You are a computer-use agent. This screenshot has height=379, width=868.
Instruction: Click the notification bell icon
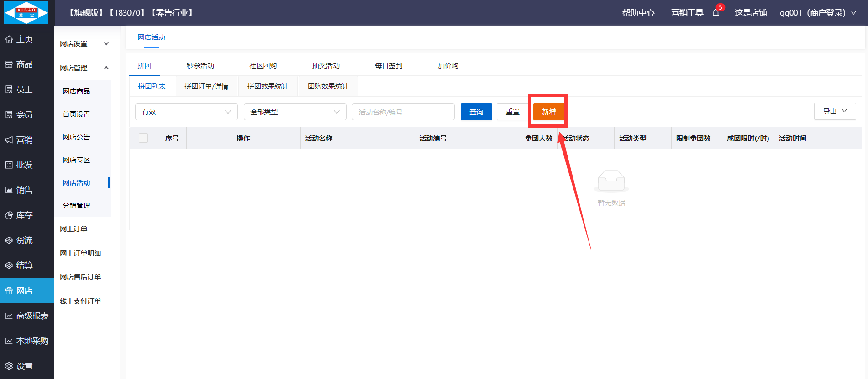click(715, 13)
